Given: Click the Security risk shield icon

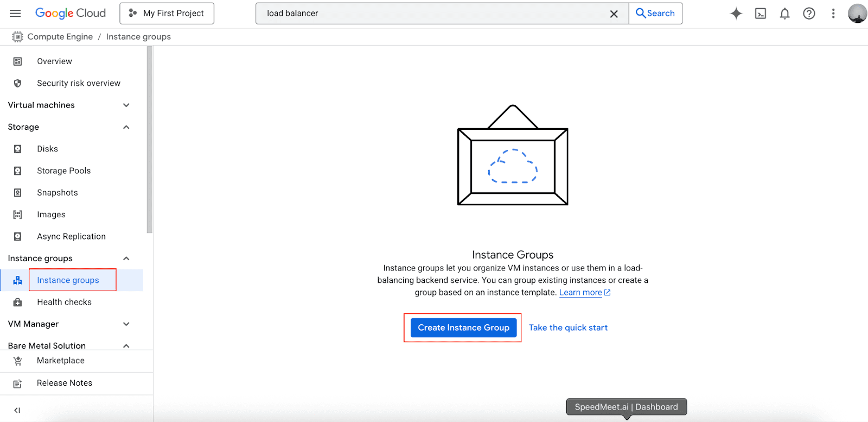Looking at the screenshot, I should (x=17, y=83).
